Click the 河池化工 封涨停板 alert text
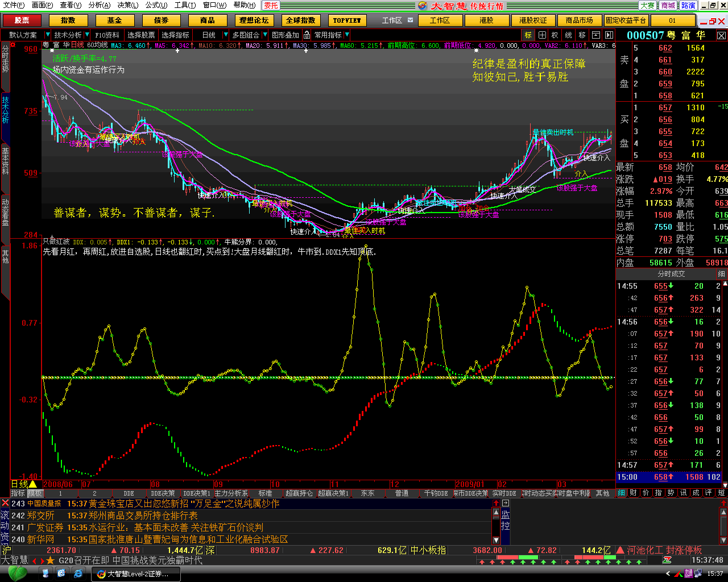The width and height of the screenshot is (728, 582). pos(664,550)
